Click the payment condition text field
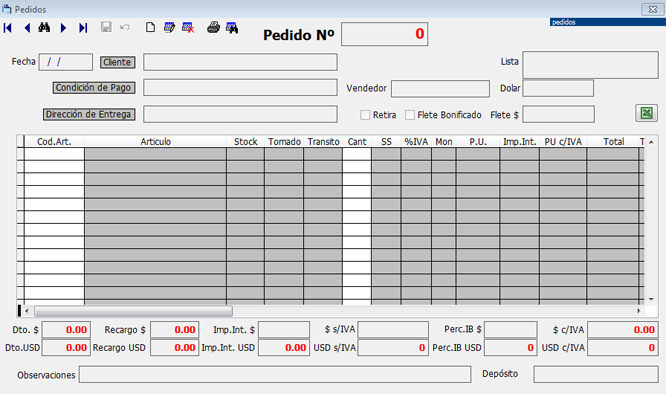 click(x=240, y=87)
